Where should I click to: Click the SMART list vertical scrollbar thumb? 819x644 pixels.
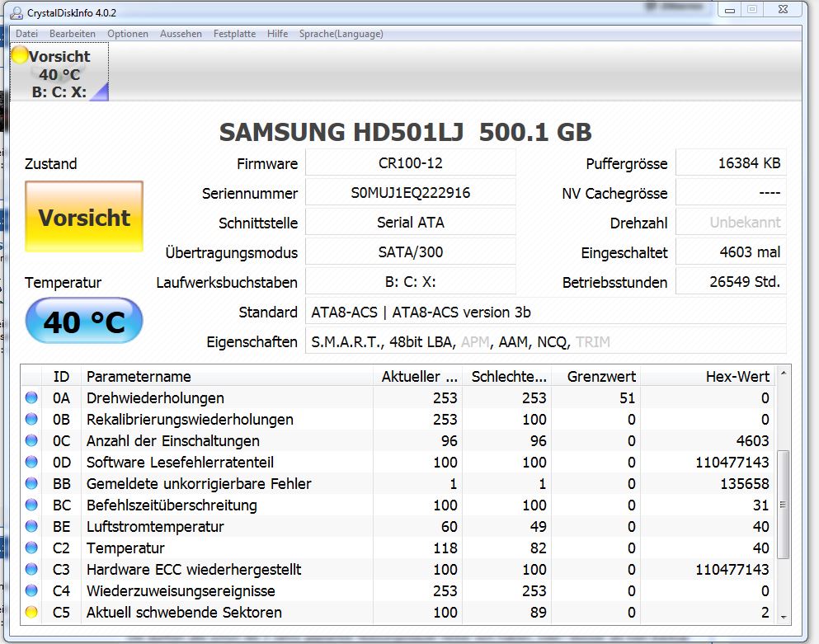[x=783, y=505]
